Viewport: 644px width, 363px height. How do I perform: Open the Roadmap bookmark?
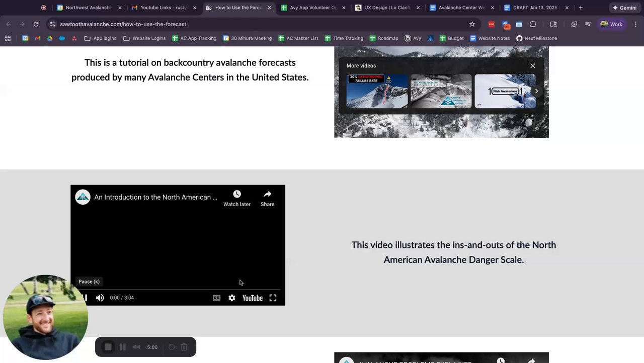384,38
